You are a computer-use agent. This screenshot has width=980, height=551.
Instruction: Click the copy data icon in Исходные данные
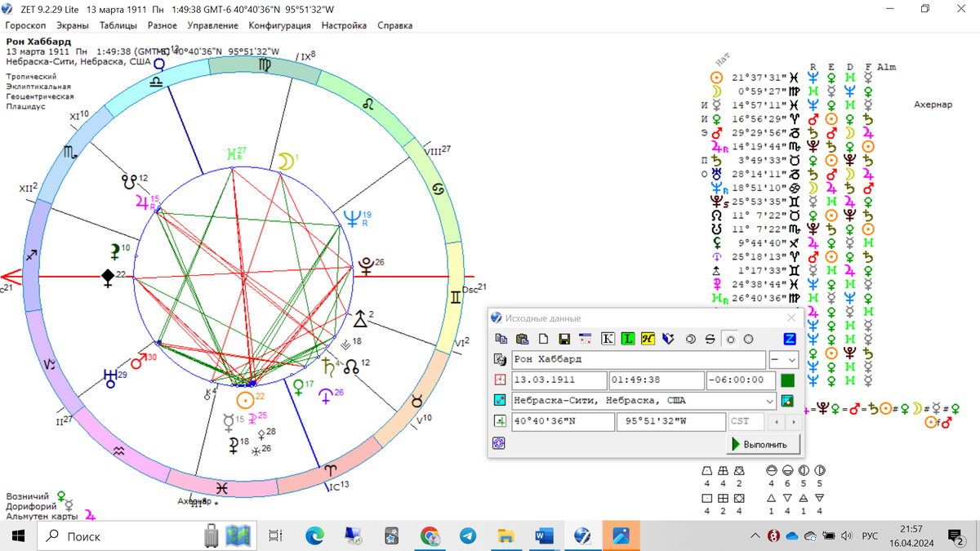501,339
